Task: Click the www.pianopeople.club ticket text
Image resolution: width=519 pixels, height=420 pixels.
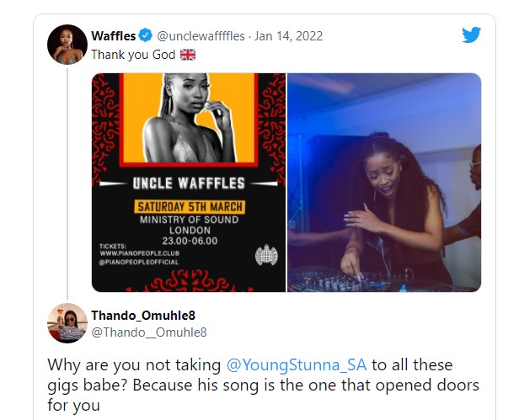Action: (139, 253)
